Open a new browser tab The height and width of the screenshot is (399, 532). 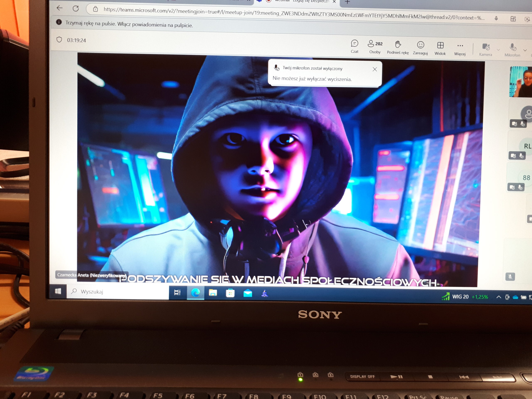click(x=347, y=2)
